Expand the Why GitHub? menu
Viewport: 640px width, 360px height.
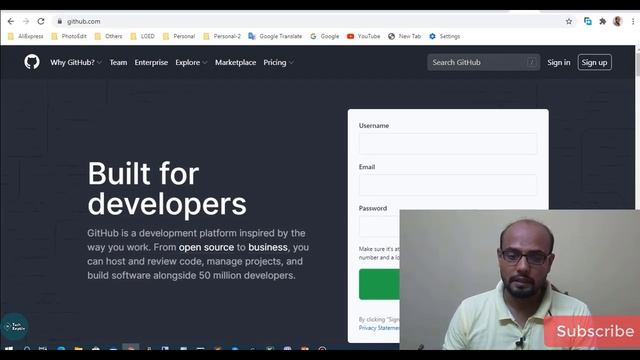coord(76,62)
